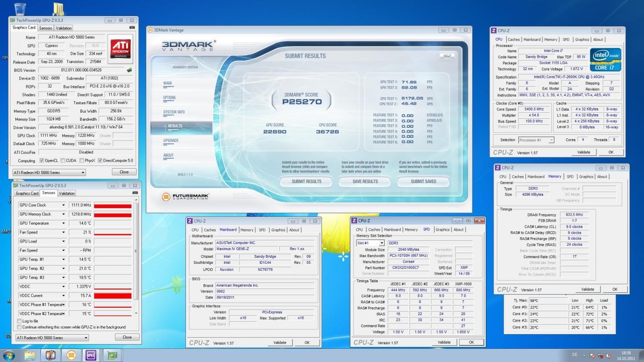
Task: Switch to the purple CPU-Z taskbar icon
Action: coord(91,355)
